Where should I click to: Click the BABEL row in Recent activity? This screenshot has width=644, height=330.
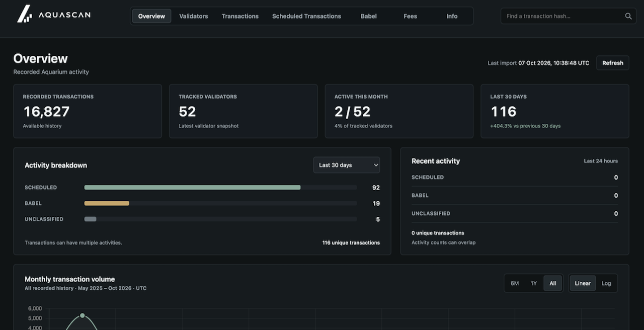point(515,195)
